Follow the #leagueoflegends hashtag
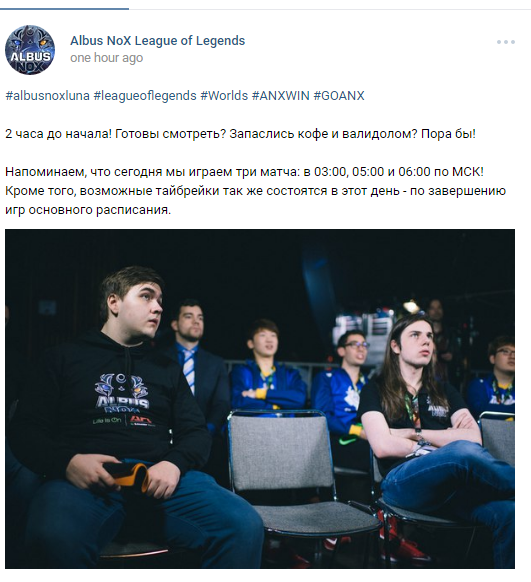This screenshot has width=531, height=582. coord(145,96)
